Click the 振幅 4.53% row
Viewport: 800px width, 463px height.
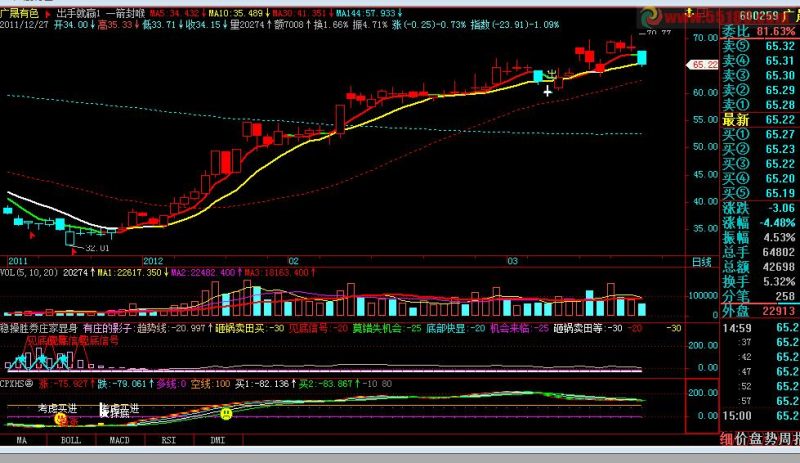759,237
